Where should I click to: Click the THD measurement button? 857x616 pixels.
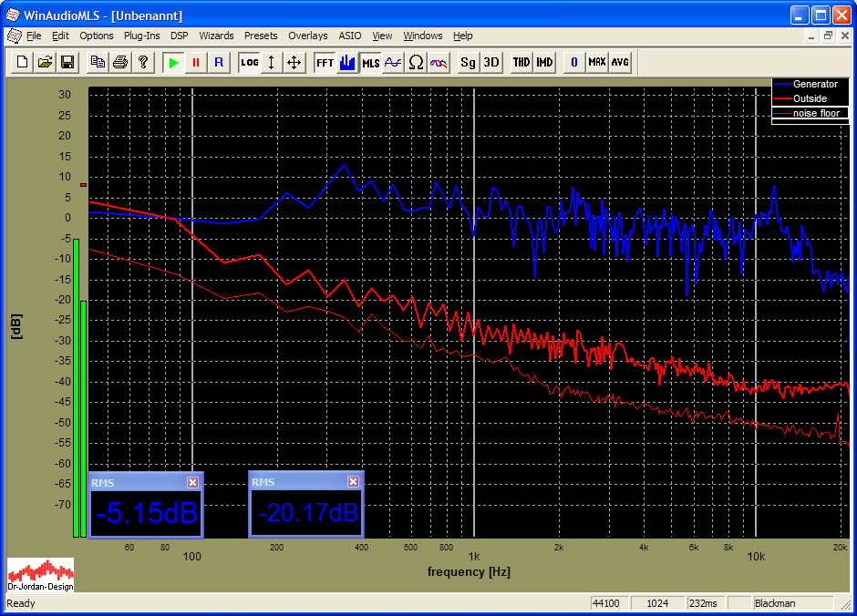[x=521, y=62]
